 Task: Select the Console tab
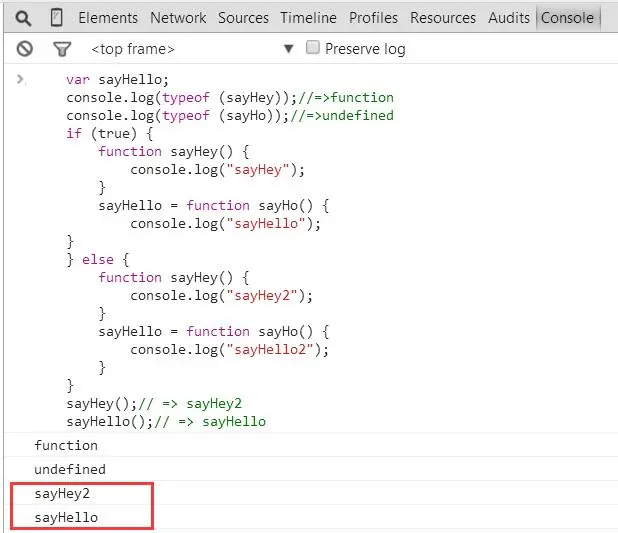tap(567, 18)
